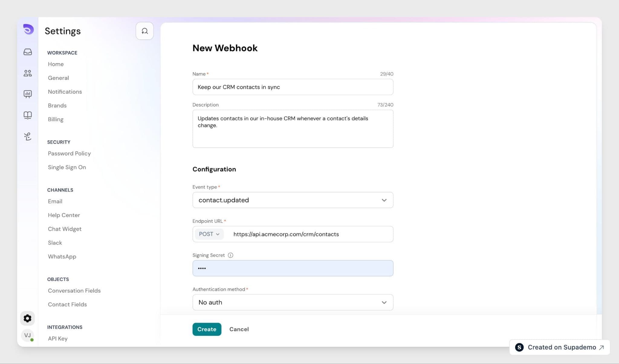The width and height of the screenshot is (619, 364).
Task: Open General settings
Action: [58, 78]
